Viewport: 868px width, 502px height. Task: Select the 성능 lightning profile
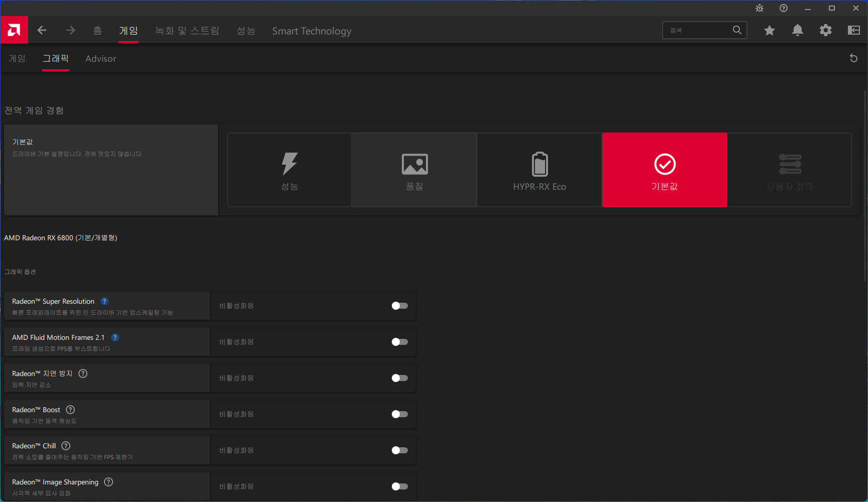click(289, 170)
